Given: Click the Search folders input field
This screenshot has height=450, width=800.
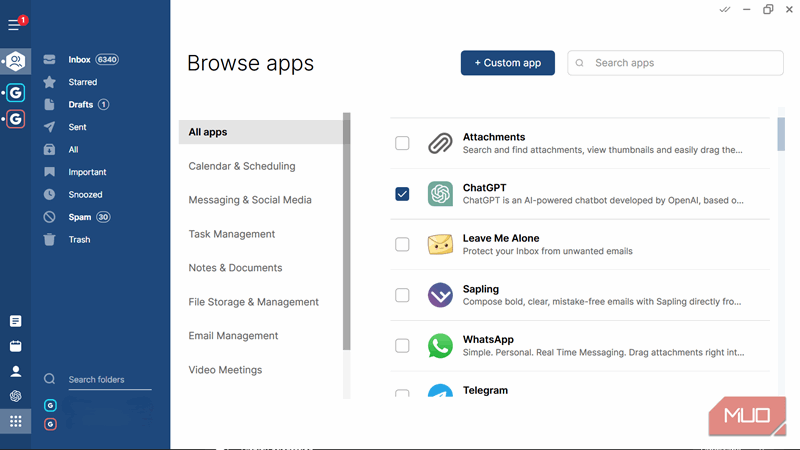Looking at the screenshot, I should 110,380.
